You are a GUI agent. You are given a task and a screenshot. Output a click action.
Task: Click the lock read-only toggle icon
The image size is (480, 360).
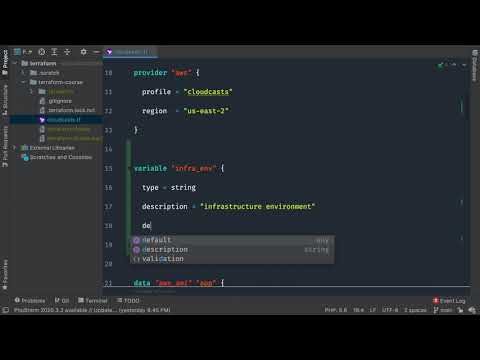click(x=460, y=310)
